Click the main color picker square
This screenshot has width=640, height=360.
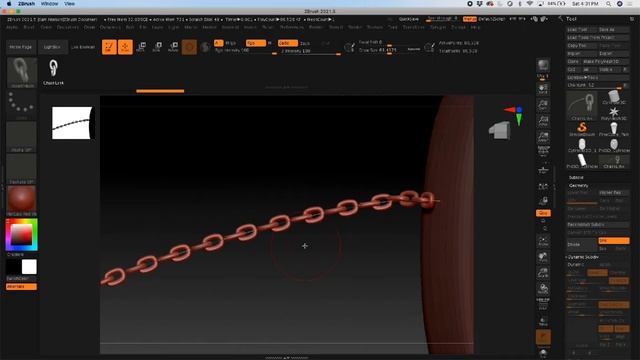[x=21, y=235]
